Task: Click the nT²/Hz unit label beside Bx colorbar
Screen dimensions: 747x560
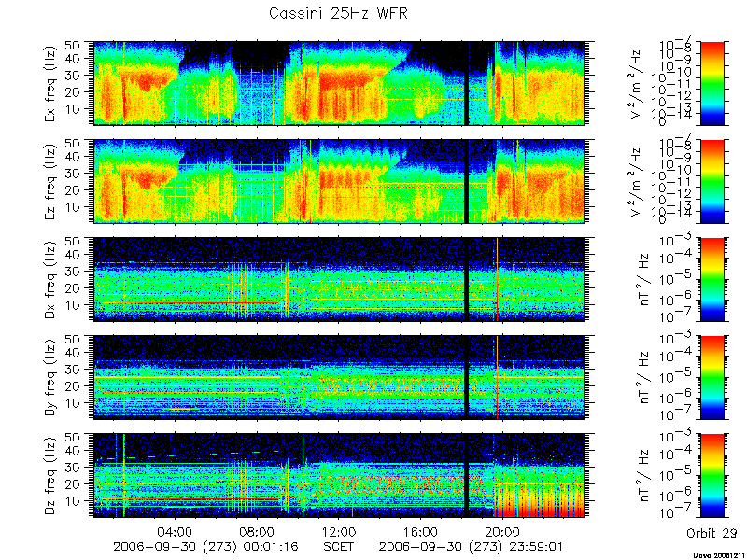Action: [644, 279]
